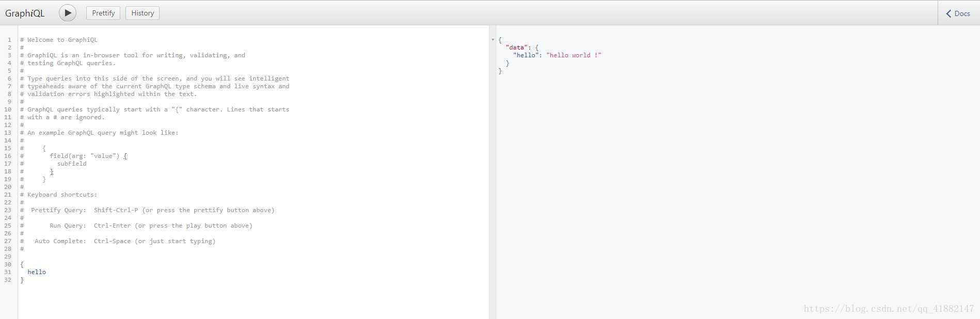Click the Prettify button
Viewport: 980px width, 319px height.
click(103, 13)
